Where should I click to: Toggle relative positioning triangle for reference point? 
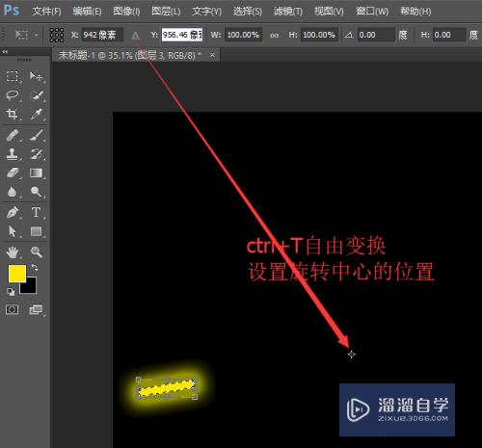tap(135, 36)
